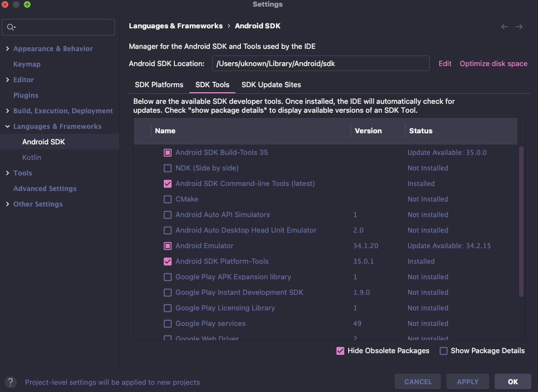Collapse Languages & Frameworks chevron
The height and width of the screenshot is (392, 538).
(x=7, y=127)
